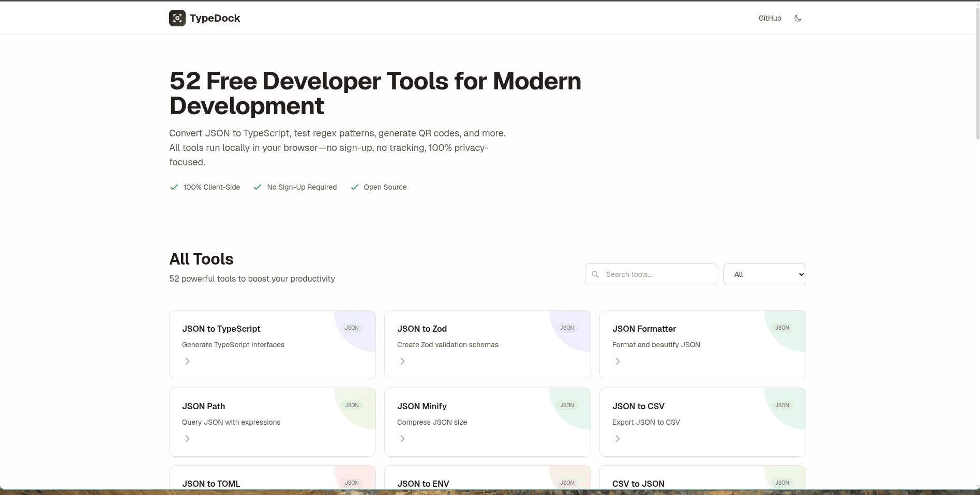Click the 100% Client-Side checkmark icon
Image resolution: width=980 pixels, height=495 pixels.
(x=174, y=187)
